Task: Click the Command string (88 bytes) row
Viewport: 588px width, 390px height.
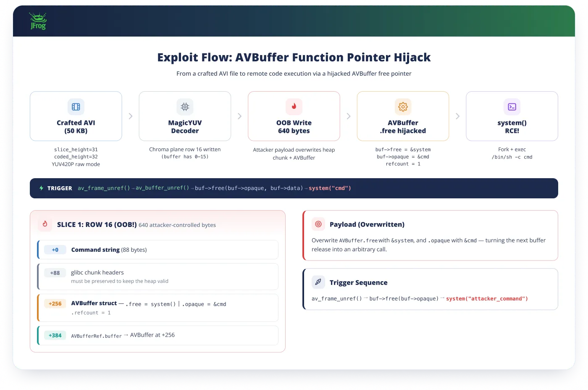Action: coord(158,250)
